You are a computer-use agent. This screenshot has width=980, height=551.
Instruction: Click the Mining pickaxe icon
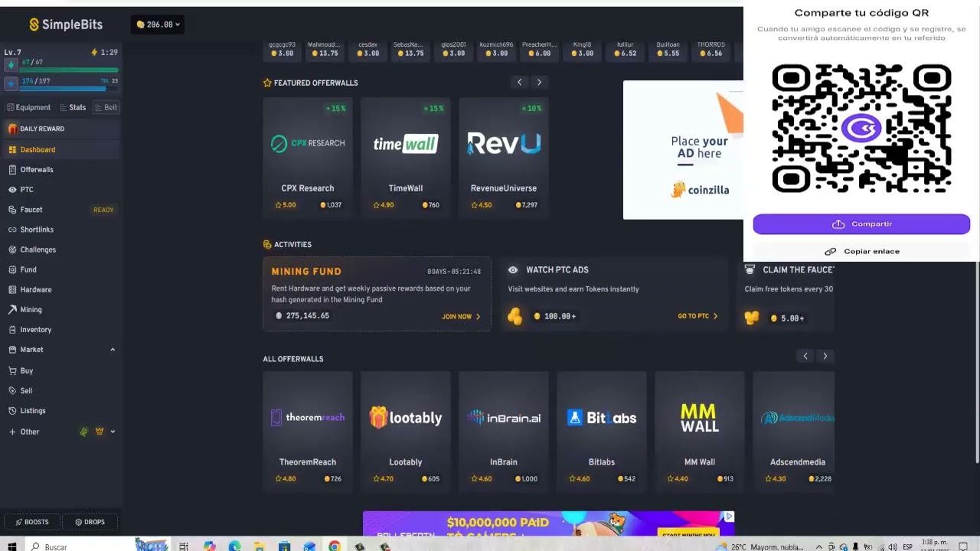tap(12, 309)
